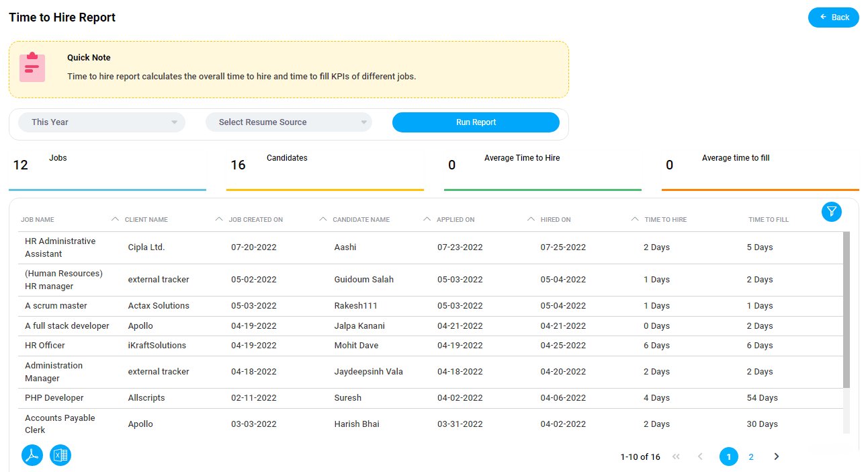The width and height of the screenshot is (868, 472).
Task: Click PHP Developer job name
Action: click(54, 398)
